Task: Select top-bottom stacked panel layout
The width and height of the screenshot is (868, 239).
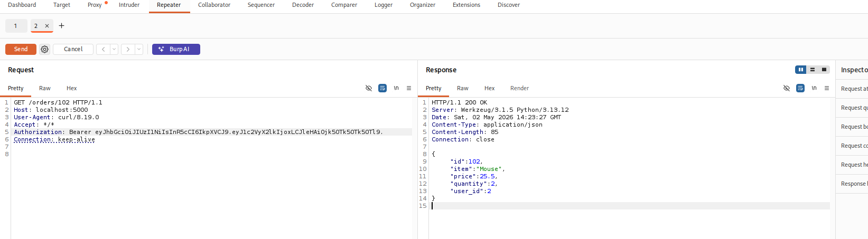Action: click(x=813, y=70)
